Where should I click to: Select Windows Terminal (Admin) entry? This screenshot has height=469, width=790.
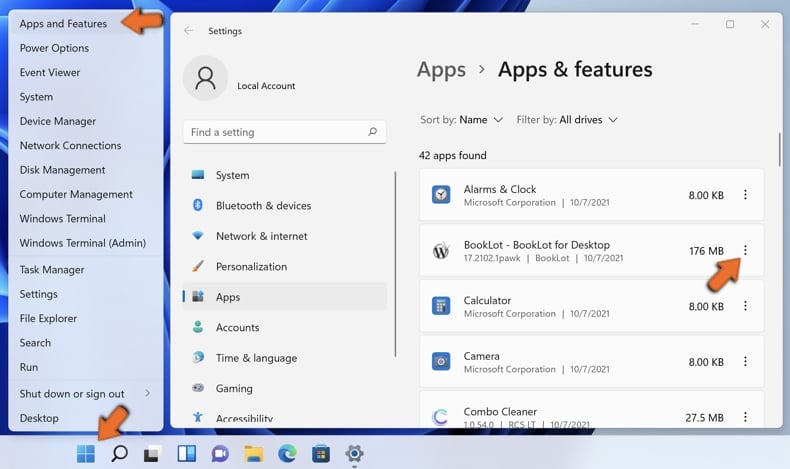(86, 243)
